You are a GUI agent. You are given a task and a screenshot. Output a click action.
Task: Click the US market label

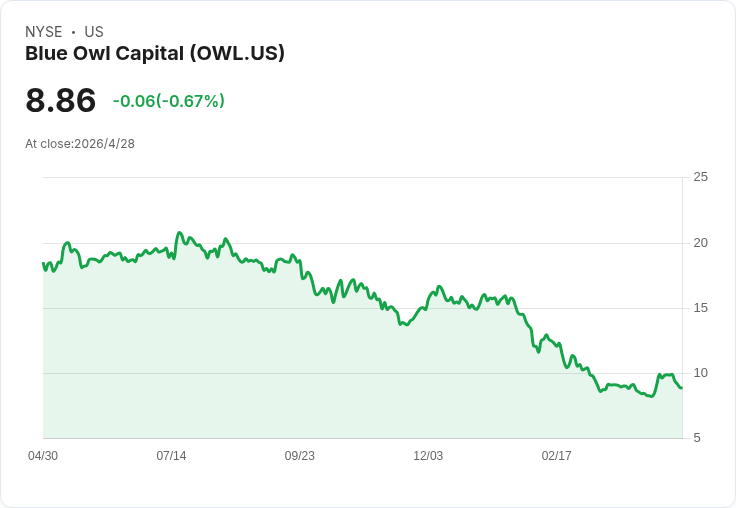click(94, 32)
